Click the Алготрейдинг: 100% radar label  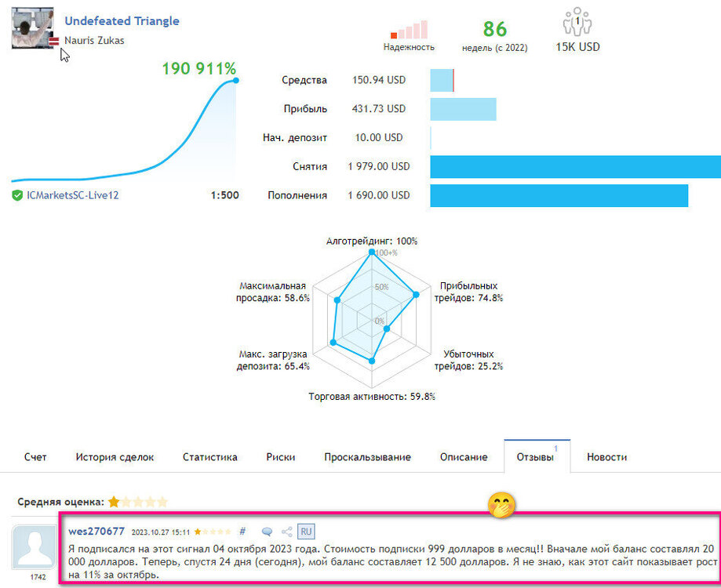(372, 241)
